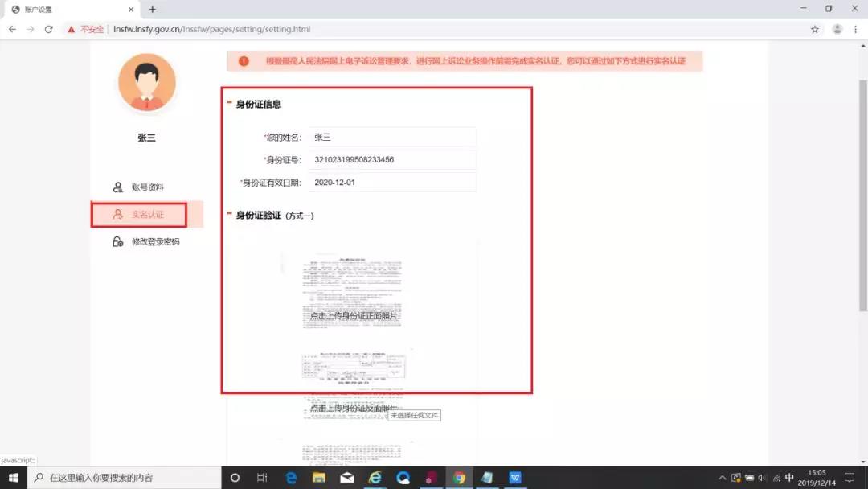Image resolution: width=868 pixels, height=489 pixels.
Task: Click the 身份证验证 (方式一) heading
Action: [275, 216]
